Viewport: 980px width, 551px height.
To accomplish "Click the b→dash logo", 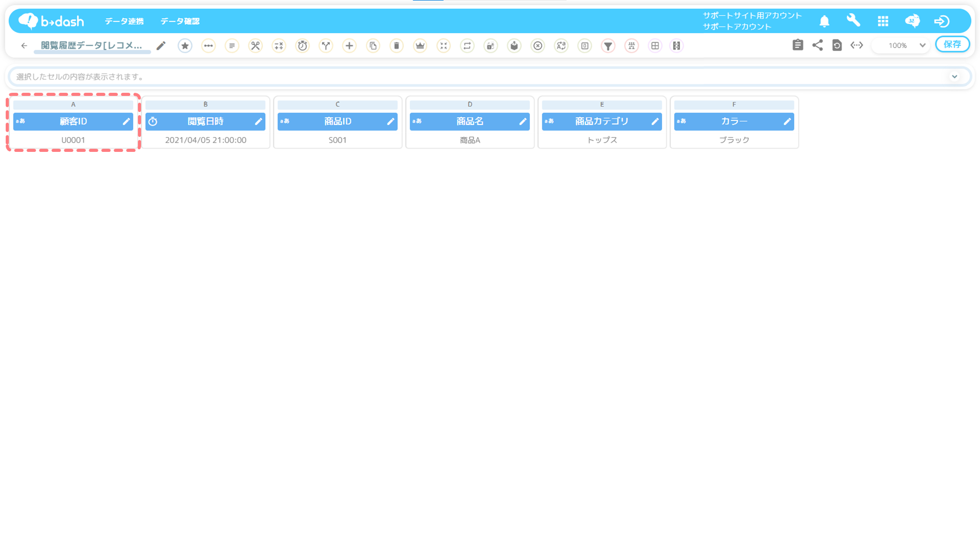I will pyautogui.click(x=51, y=21).
